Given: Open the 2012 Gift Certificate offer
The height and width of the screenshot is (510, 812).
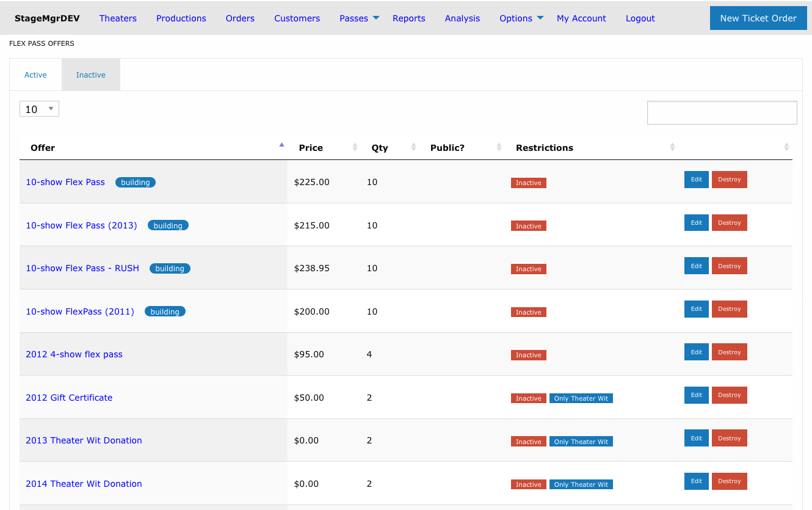Looking at the screenshot, I should 69,398.
